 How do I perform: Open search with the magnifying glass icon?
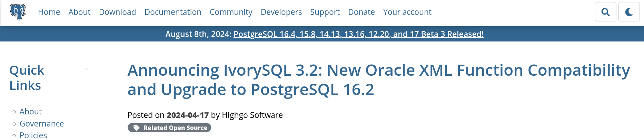click(x=605, y=12)
